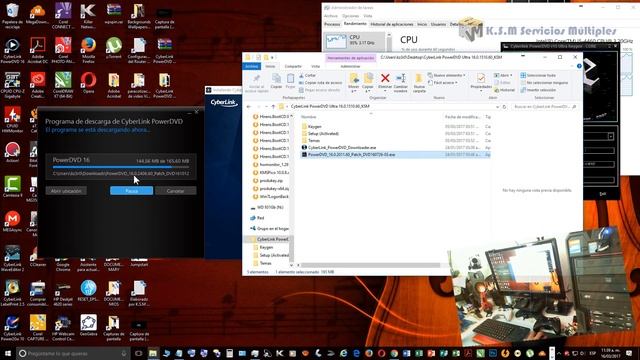The height and width of the screenshot is (360, 640).
Task: Click Up arrow in Explorer navigation
Action: point(273,107)
